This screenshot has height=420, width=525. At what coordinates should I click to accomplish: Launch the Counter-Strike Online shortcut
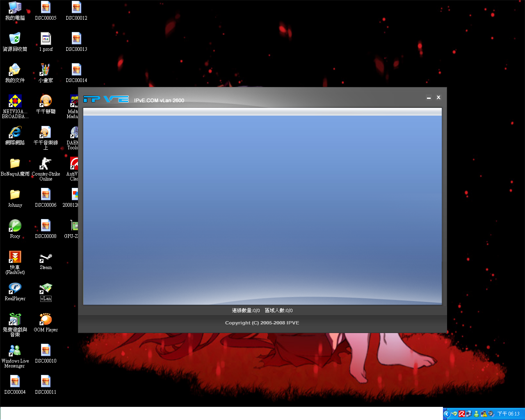coord(46,169)
